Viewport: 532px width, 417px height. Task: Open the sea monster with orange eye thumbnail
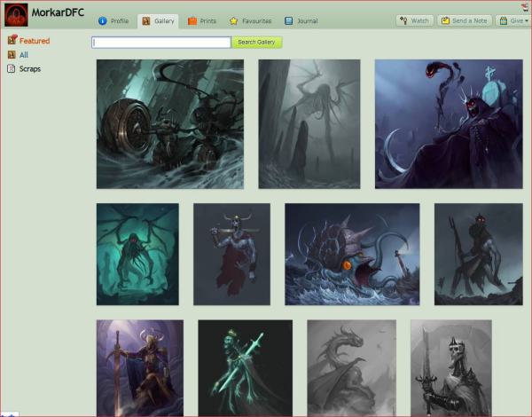click(x=352, y=254)
